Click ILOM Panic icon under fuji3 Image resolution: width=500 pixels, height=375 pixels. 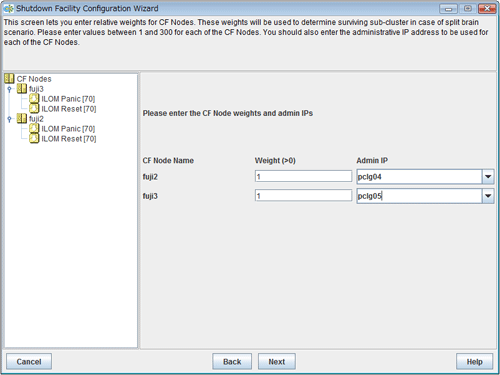(34, 98)
